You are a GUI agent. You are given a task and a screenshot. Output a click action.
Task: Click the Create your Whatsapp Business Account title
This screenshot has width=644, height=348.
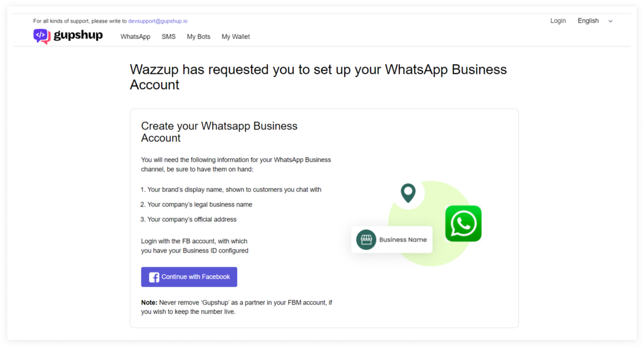point(219,132)
